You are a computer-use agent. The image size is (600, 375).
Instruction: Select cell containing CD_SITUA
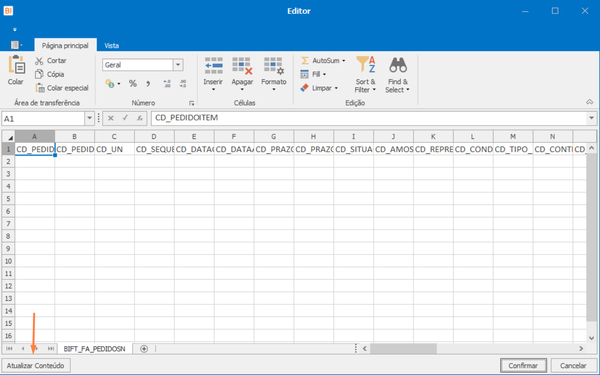354,149
